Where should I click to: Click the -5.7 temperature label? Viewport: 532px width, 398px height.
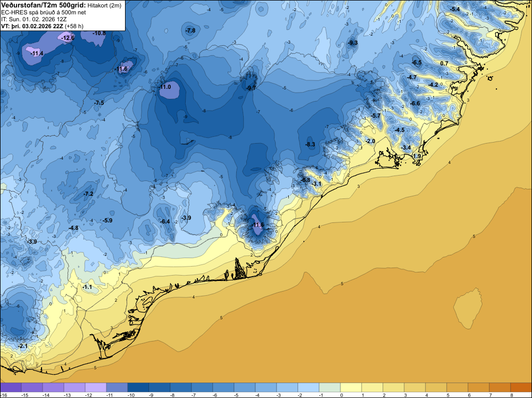coord(376,116)
